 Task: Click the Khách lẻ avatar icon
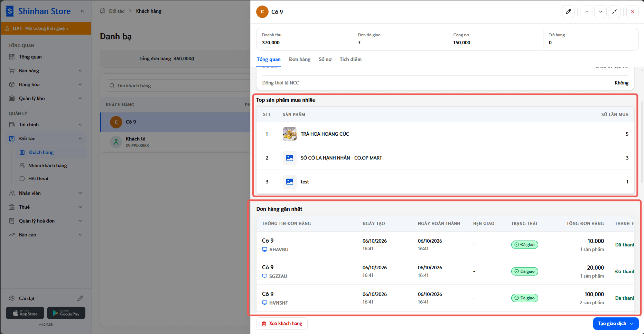[116, 142]
